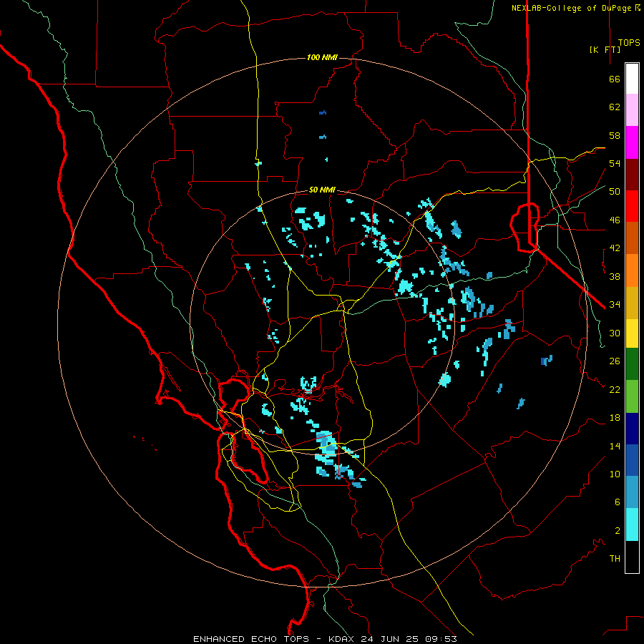Click the white swatch in the tops legend
The width and height of the screenshot is (644, 644).
click(x=632, y=79)
